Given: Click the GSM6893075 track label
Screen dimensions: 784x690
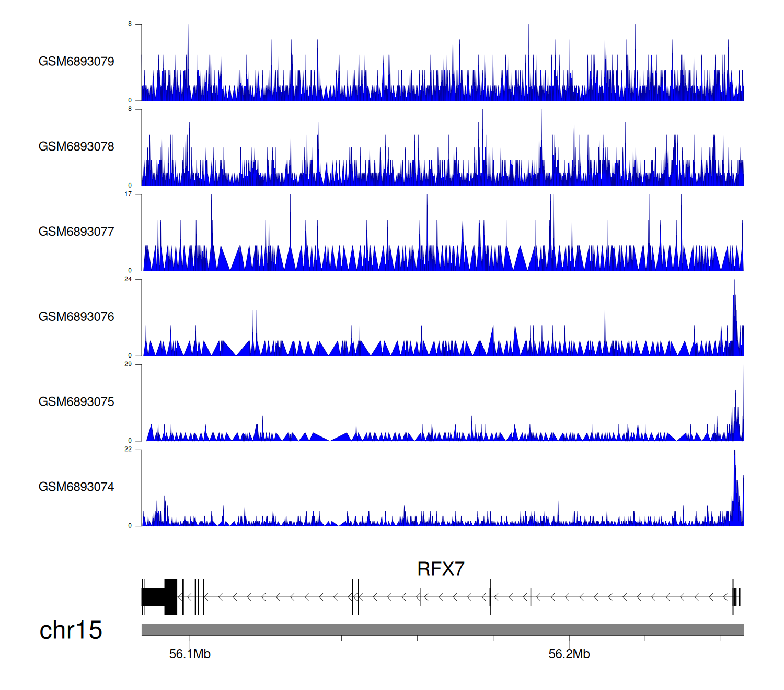Looking at the screenshot, I should tap(76, 402).
